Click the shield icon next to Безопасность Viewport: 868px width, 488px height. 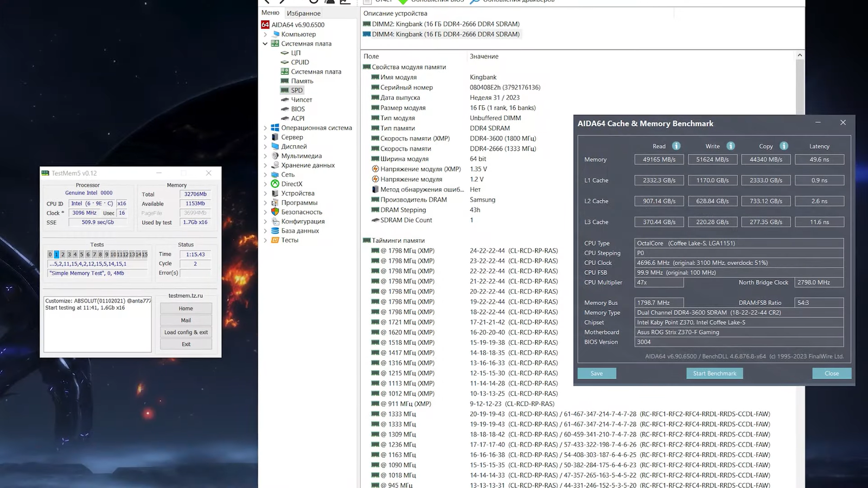(275, 212)
